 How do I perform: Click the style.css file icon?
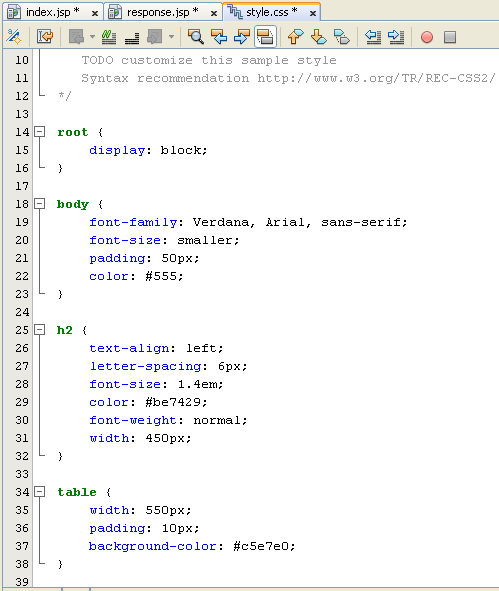coord(235,12)
